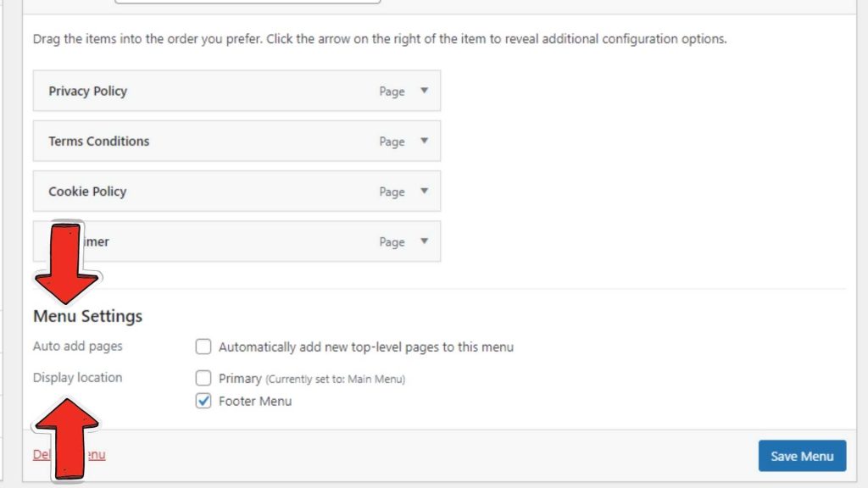Check the Primary display location
Screen dimensions: 868x488
(x=203, y=378)
